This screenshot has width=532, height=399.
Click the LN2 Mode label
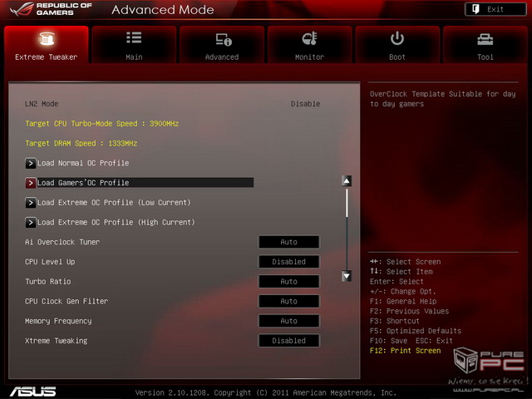pyautogui.click(x=42, y=104)
